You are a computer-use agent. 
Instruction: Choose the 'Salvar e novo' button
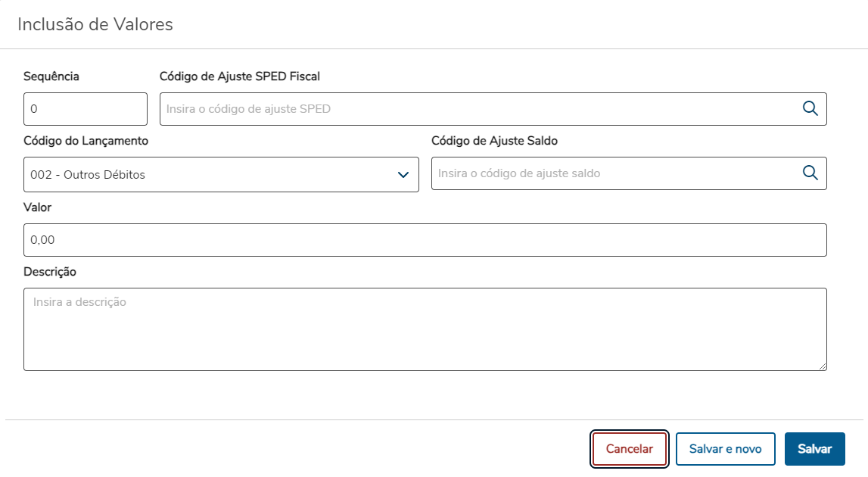point(725,449)
